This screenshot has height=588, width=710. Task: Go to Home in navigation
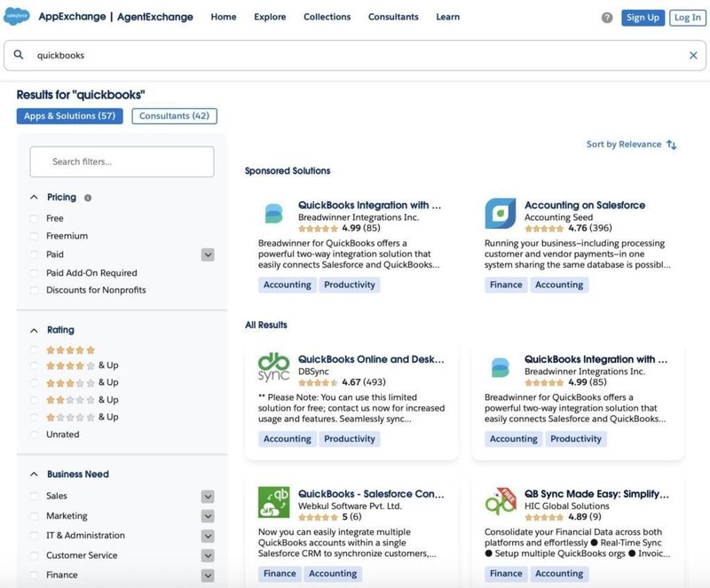(x=224, y=17)
